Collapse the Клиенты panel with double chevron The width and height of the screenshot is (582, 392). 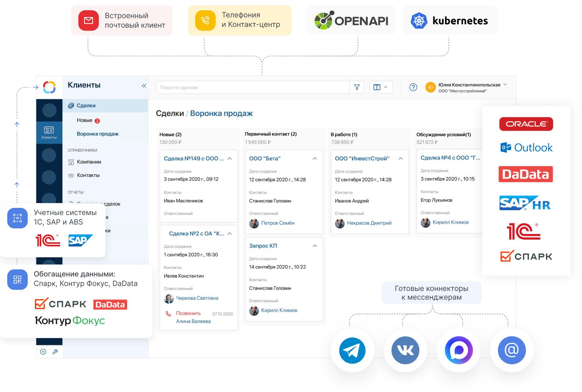click(x=144, y=86)
